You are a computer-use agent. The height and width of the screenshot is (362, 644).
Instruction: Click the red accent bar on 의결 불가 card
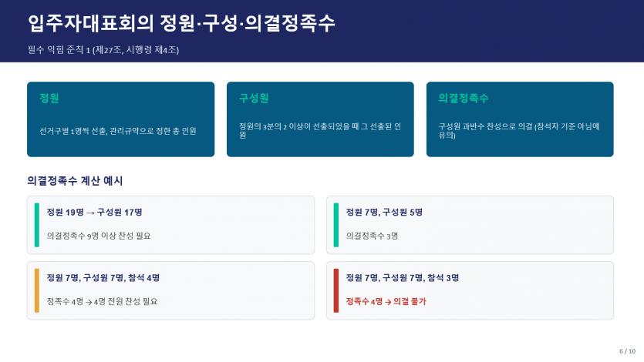(x=336, y=290)
